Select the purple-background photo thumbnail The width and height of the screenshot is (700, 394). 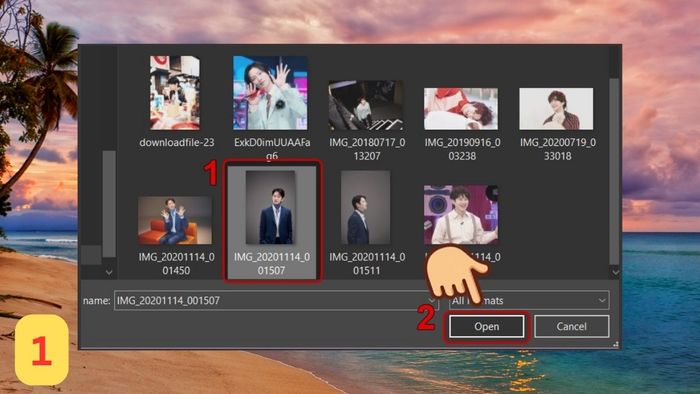point(461,215)
